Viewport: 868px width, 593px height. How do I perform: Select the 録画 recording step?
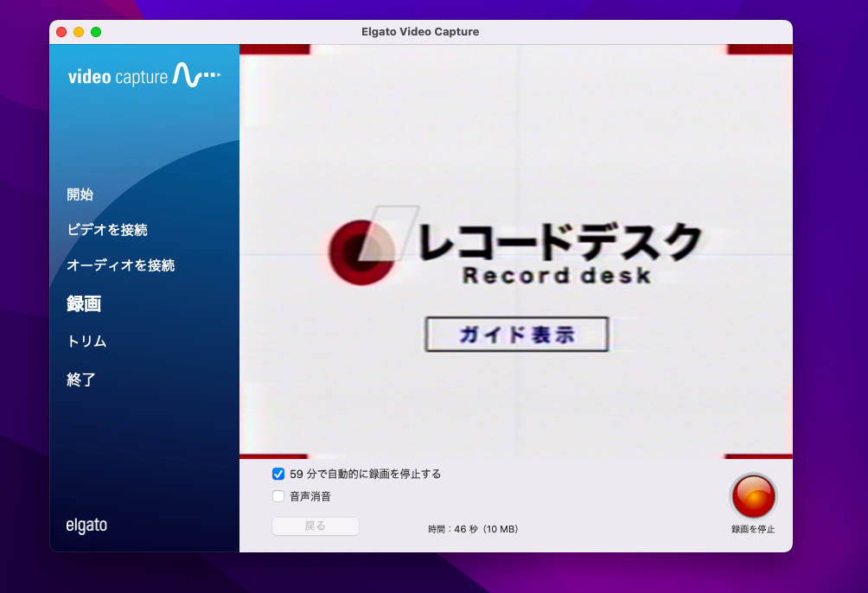click(x=84, y=303)
